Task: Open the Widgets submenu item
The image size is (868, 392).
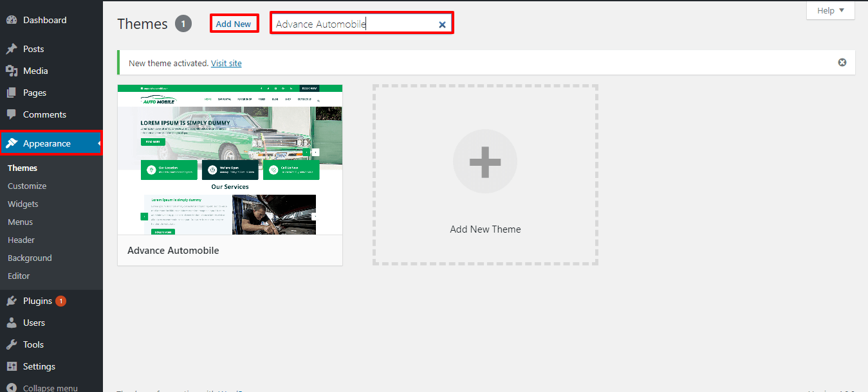Action: click(23, 204)
